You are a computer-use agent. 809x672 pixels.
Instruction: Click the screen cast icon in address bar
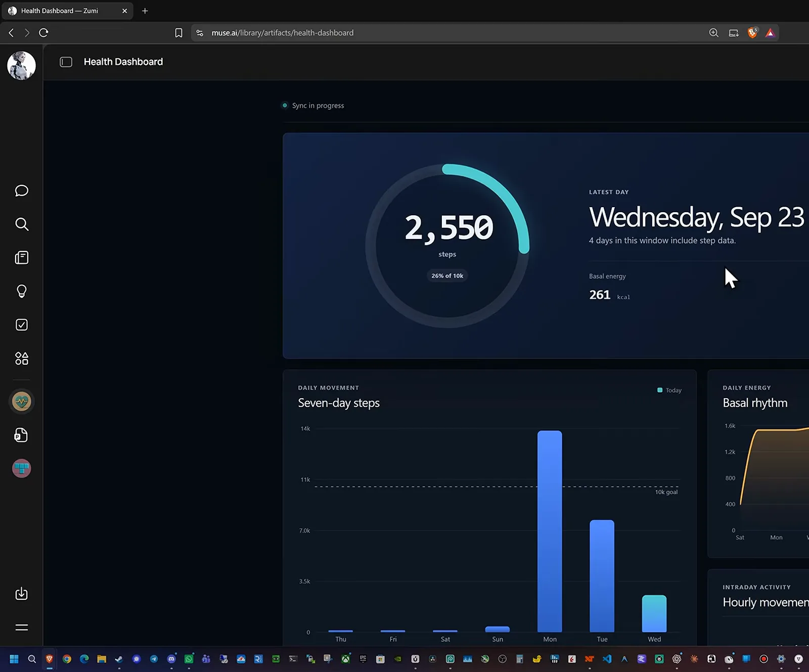point(734,33)
